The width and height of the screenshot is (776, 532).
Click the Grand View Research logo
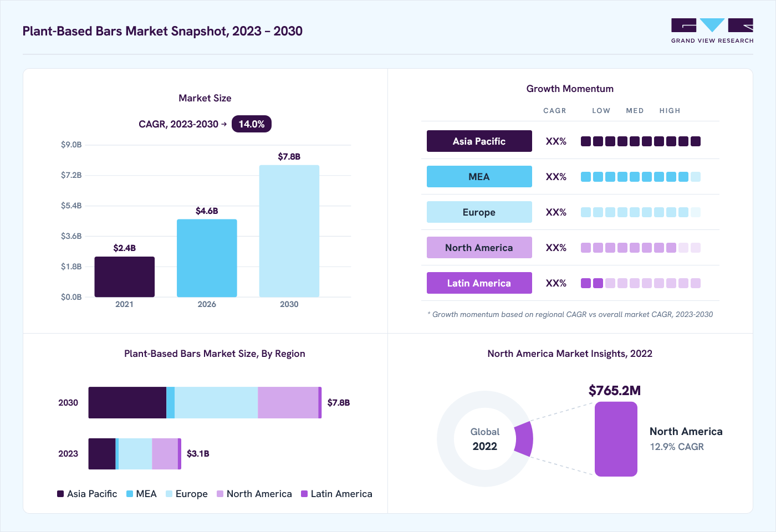coord(712,30)
